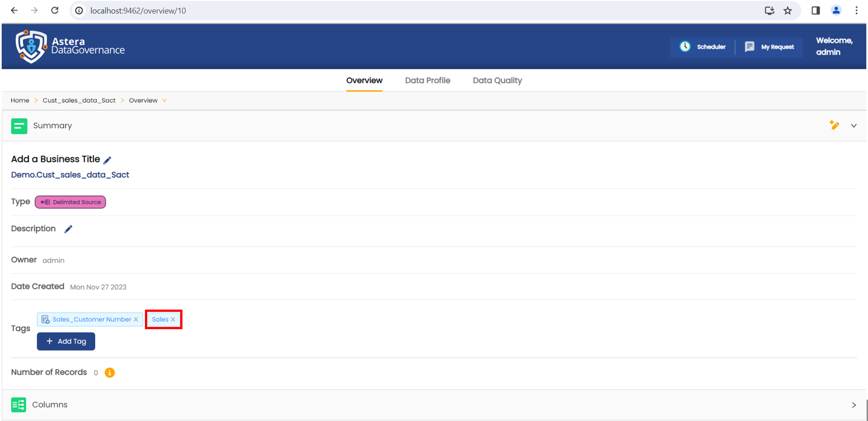868x421 pixels.
Task: Remove the Sales_Customer Number tag with X
Action: click(x=136, y=320)
